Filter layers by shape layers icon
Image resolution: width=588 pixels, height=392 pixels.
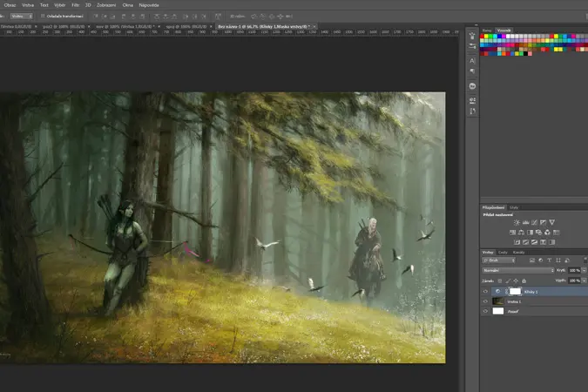558,260
